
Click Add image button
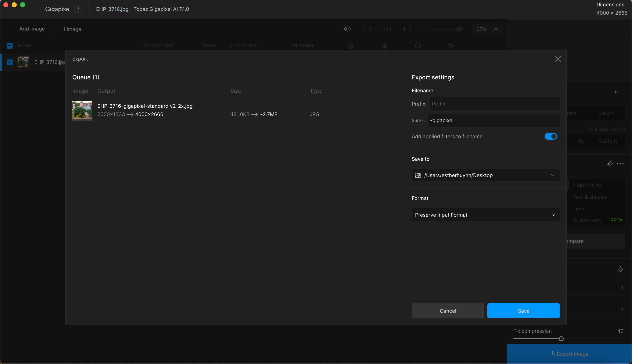27,29
